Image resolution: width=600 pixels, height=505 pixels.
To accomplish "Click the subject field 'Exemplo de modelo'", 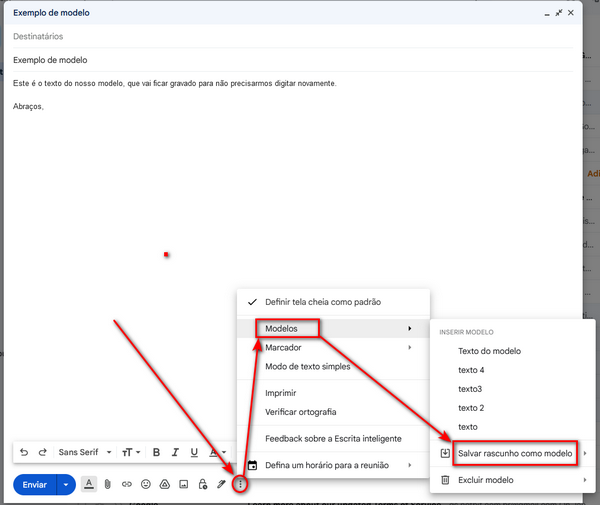I will pos(293,60).
